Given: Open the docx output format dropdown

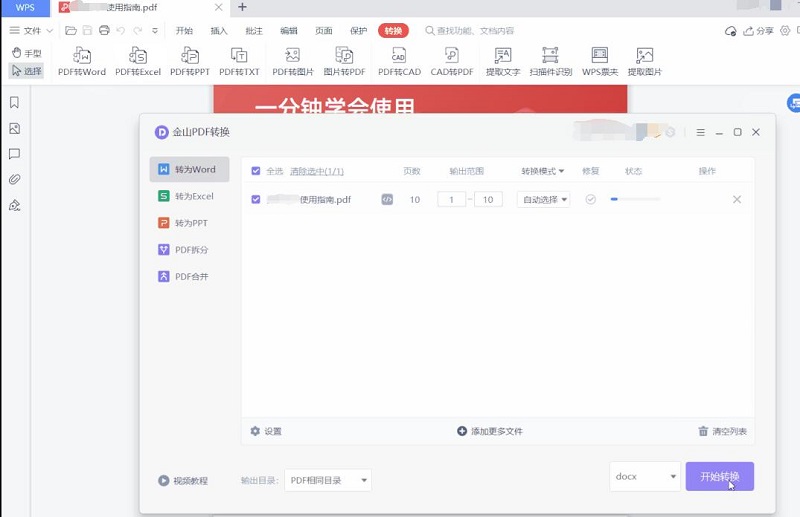Looking at the screenshot, I should coord(645,476).
